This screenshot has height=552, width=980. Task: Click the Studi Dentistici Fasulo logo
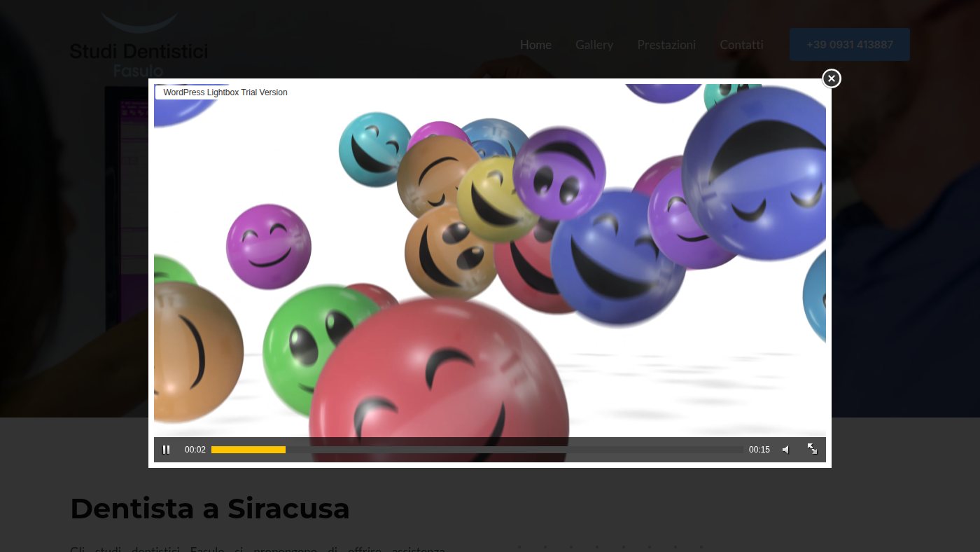[x=139, y=45]
